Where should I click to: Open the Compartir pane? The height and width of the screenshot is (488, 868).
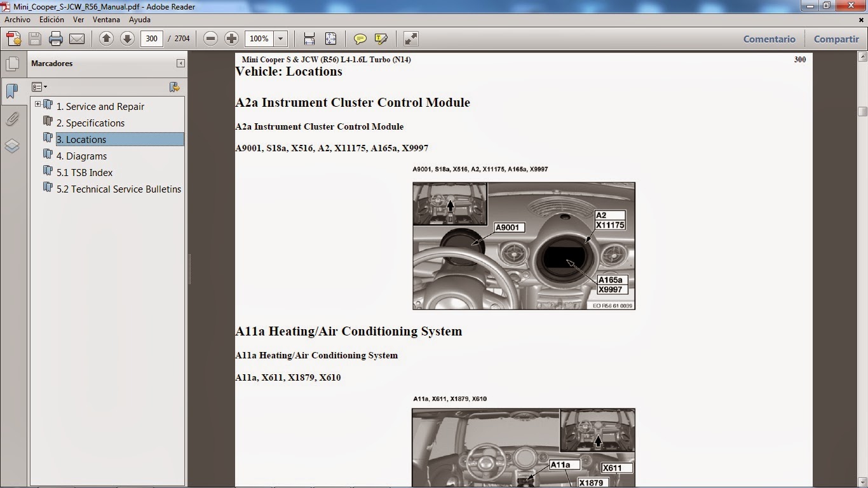(x=836, y=39)
